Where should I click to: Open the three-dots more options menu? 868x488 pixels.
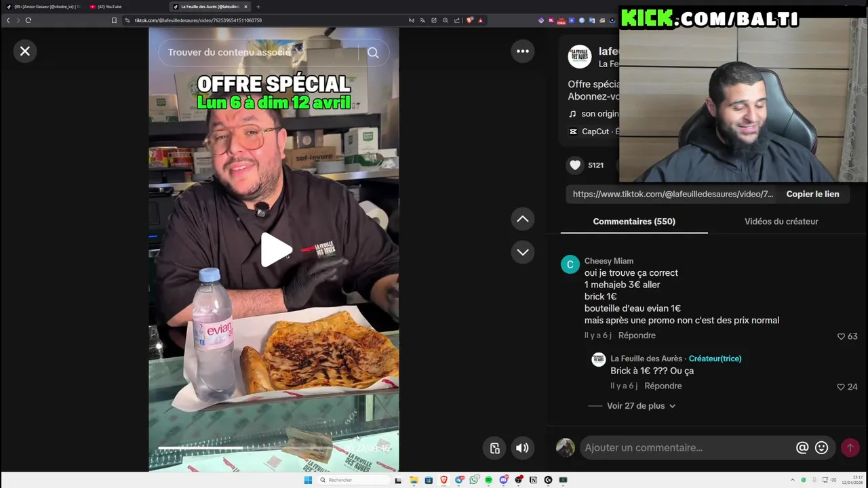pyautogui.click(x=523, y=51)
